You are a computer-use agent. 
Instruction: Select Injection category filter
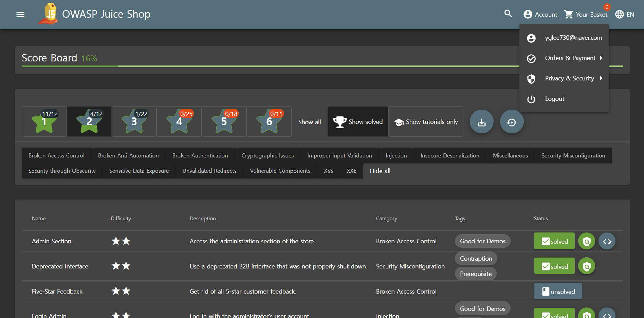pos(396,155)
